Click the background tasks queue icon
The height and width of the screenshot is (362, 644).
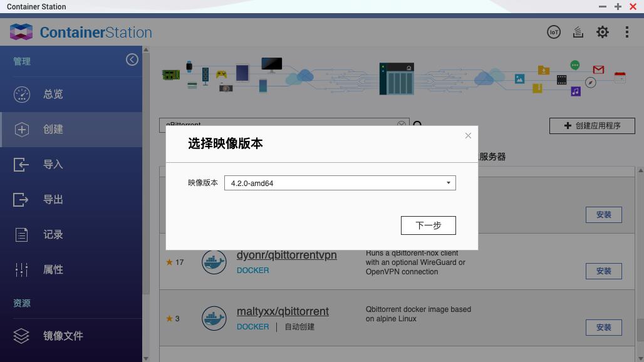[578, 31]
